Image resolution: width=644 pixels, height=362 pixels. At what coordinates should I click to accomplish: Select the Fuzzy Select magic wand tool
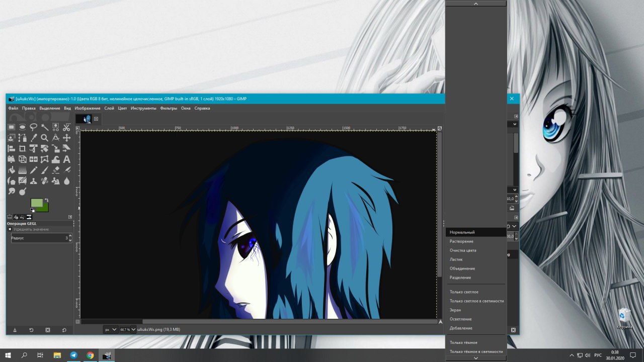[45, 127]
